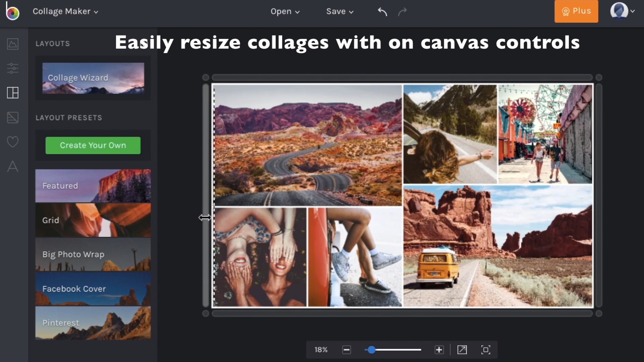Open the Open menu dropdown
644x362 pixels.
(x=285, y=11)
